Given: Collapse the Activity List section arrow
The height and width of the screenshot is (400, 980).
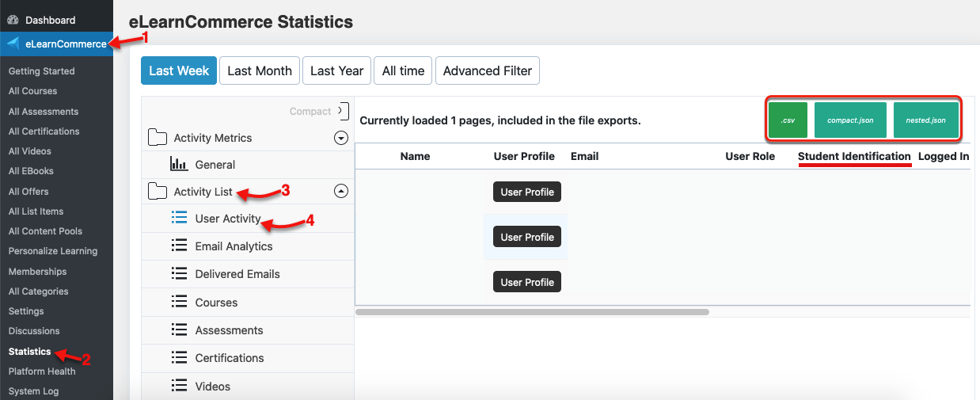Looking at the screenshot, I should [x=341, y=191].
